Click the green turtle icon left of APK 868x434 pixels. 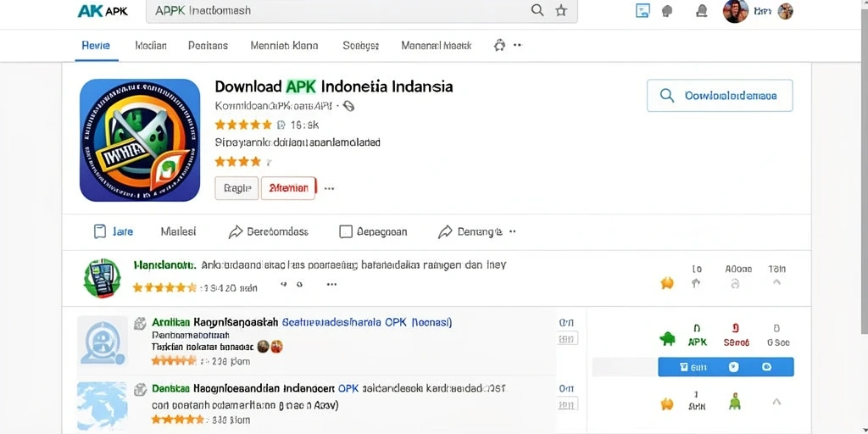667,339
